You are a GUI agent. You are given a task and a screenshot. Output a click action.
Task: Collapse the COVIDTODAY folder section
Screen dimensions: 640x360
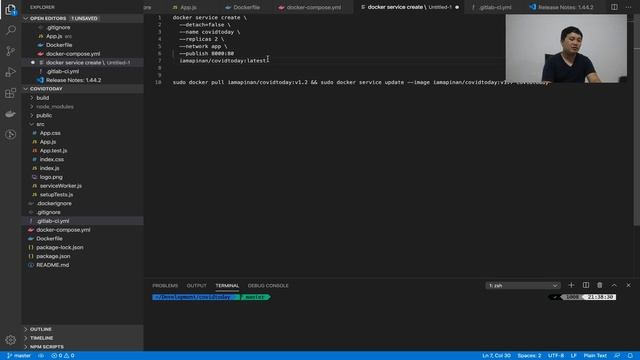[x=82, y=89]
